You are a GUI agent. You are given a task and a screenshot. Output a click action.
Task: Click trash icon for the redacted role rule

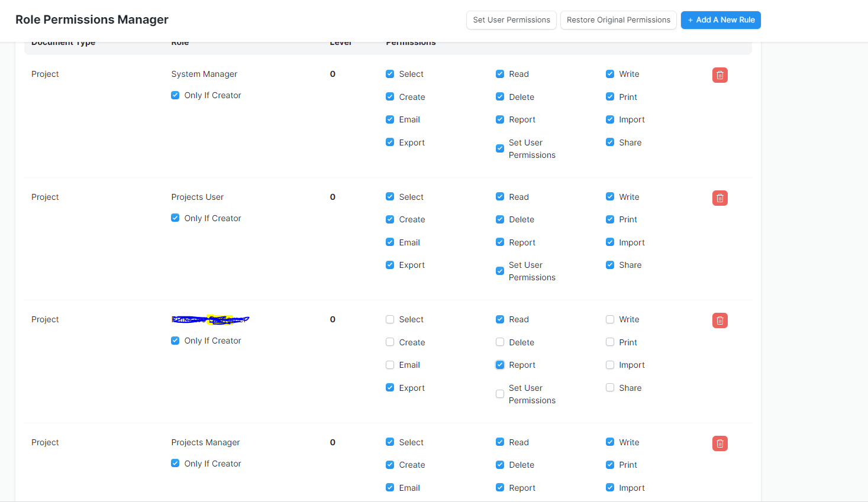pos(719,320)
